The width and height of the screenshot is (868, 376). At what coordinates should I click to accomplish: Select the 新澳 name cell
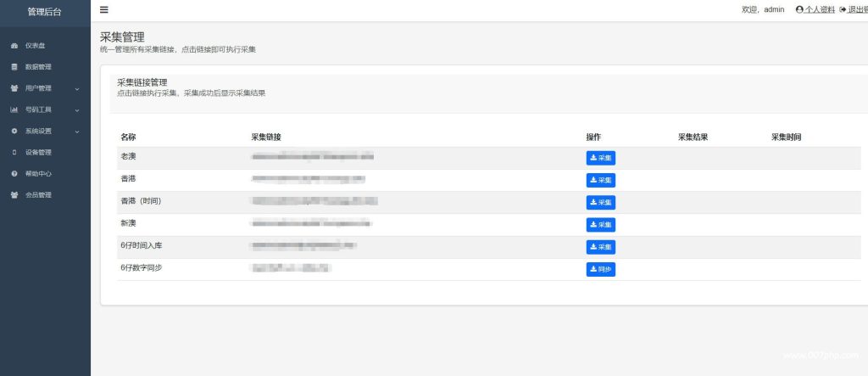(x=129, y=223)
